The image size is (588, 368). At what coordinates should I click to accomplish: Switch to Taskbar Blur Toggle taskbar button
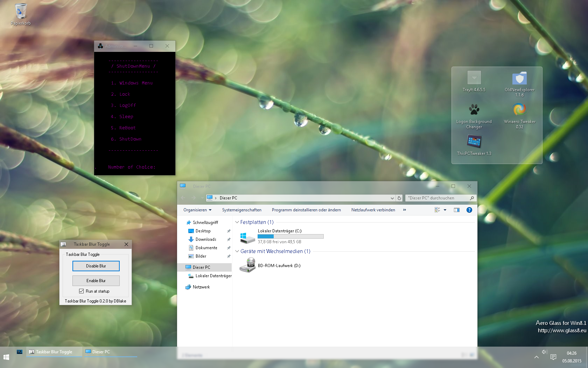tap(54, 352)
